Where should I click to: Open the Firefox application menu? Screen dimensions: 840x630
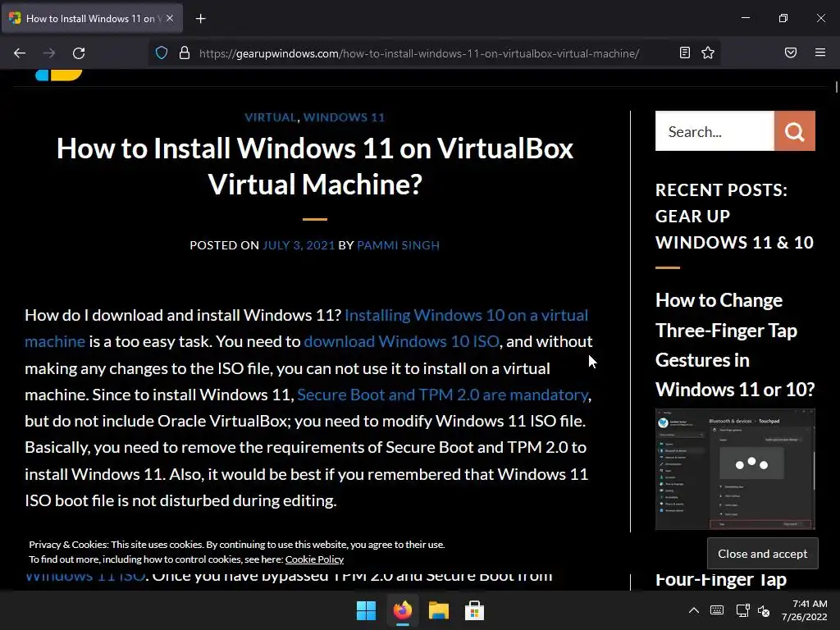click(x=820, y=52)
